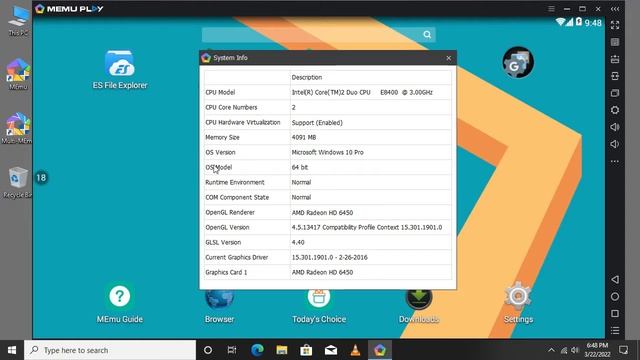Click the menu list icon at sidebar bottom
Viewport: 640px width, 360px height.
click(x=615, y=330)
